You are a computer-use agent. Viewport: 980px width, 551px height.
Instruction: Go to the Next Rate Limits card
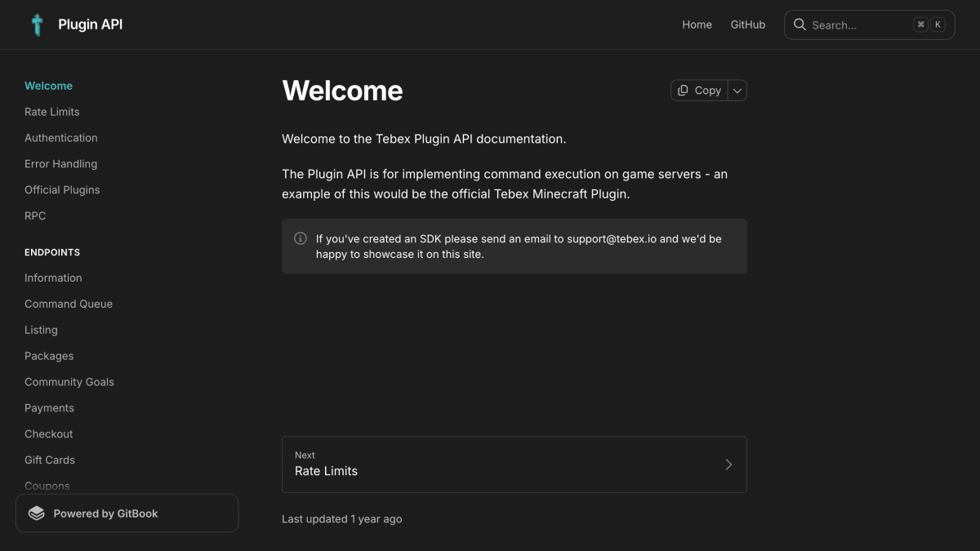click(x=514, y=464)
